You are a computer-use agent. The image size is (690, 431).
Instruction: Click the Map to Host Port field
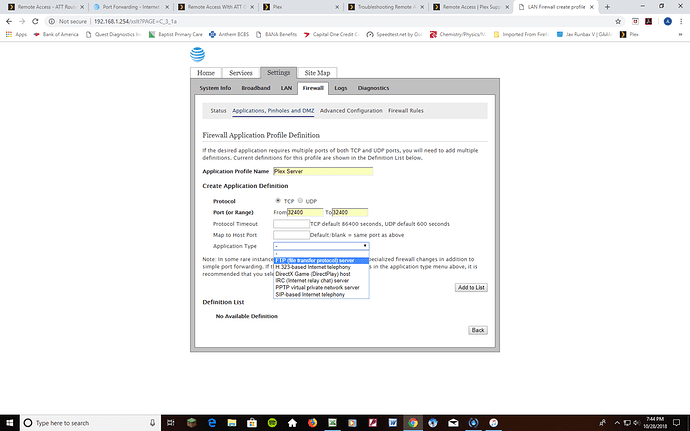pyautogui.click(x=291, y=235)
